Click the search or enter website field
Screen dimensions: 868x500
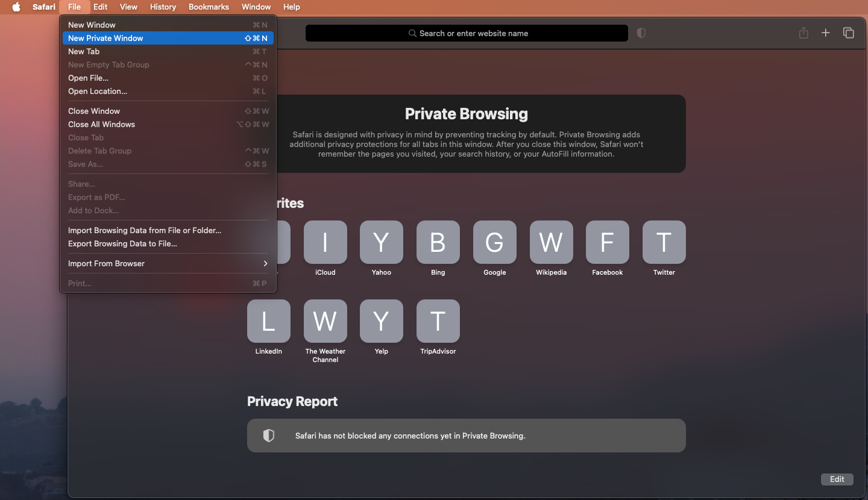(x=467, y=33)
